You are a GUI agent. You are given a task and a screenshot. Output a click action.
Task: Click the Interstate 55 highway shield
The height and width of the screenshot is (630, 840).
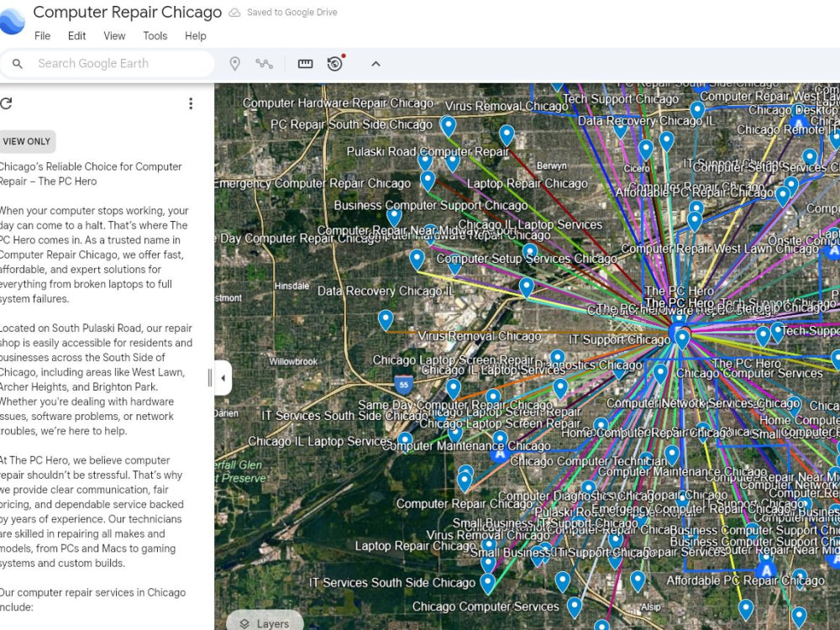403,384
